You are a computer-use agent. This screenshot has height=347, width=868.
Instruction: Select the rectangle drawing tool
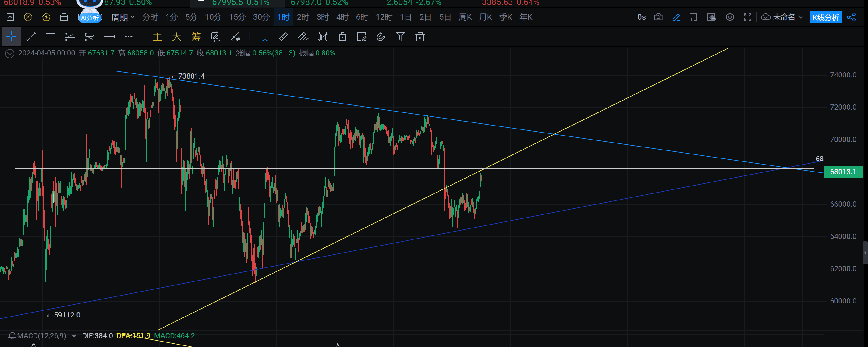pyautogui.click(x=51, y=36)
